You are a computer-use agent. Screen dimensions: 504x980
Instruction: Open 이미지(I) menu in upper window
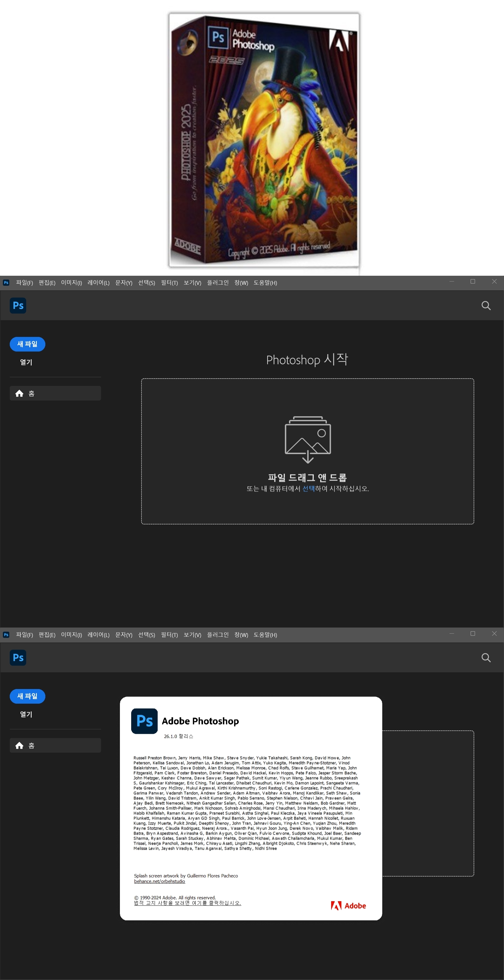pos(72,283)
